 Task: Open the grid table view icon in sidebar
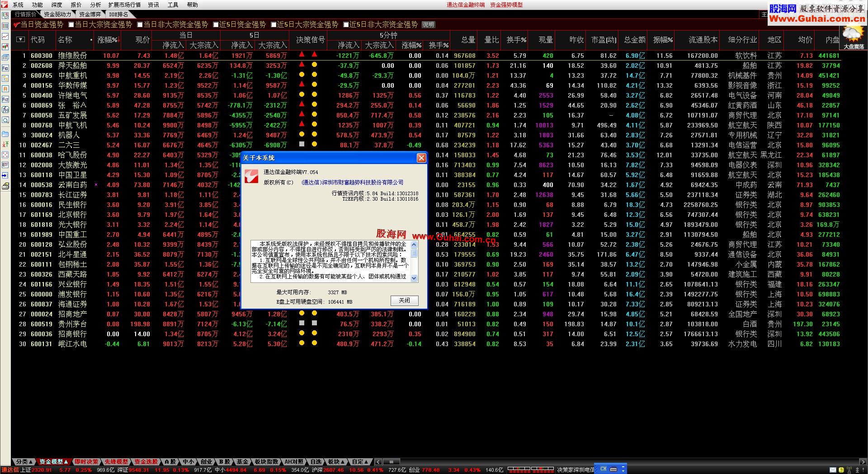[x=5, y=26]
